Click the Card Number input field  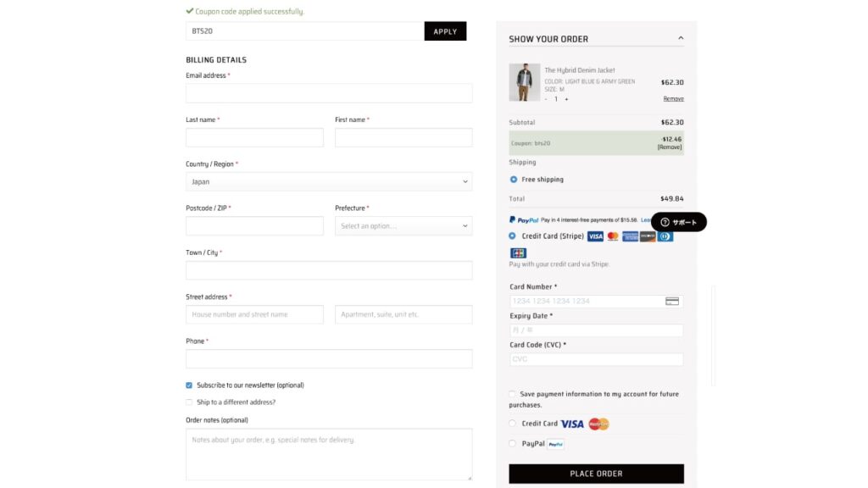tap(596, 301)
